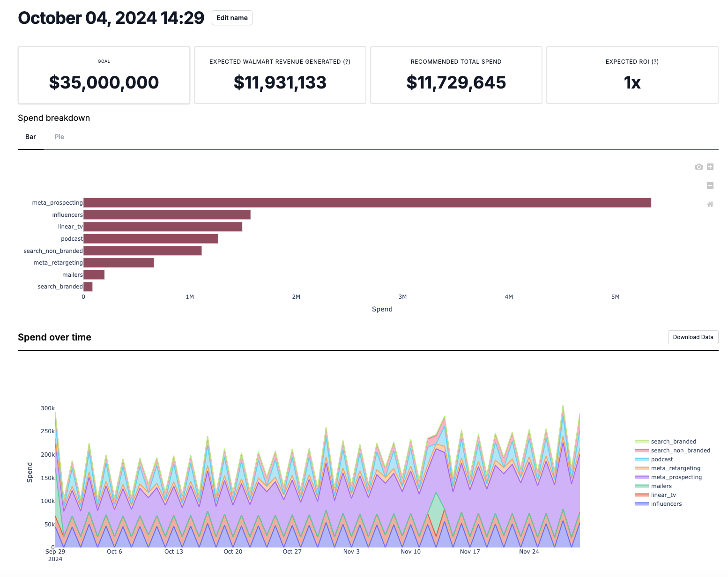Screen dimensions: 728x577
Task: Select the Bar tab
Action: point(30,137)
